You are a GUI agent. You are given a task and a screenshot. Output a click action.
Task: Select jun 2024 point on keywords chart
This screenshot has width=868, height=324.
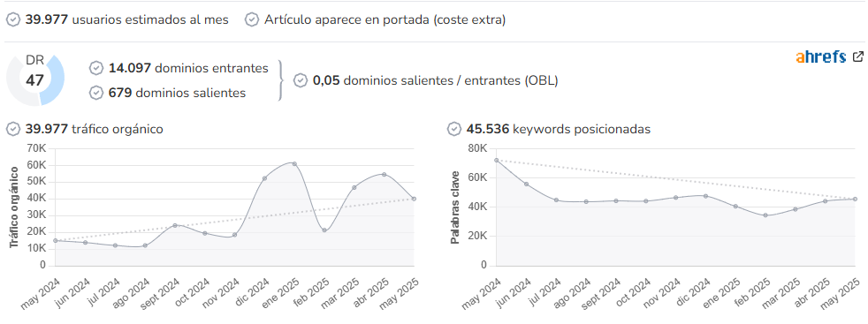coord(527,185)
